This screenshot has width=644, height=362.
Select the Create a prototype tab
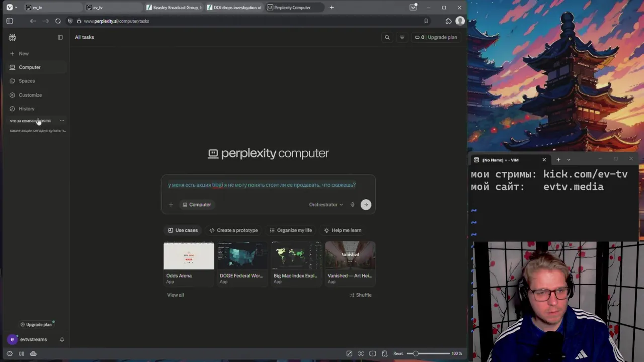(x=233, y=230)
